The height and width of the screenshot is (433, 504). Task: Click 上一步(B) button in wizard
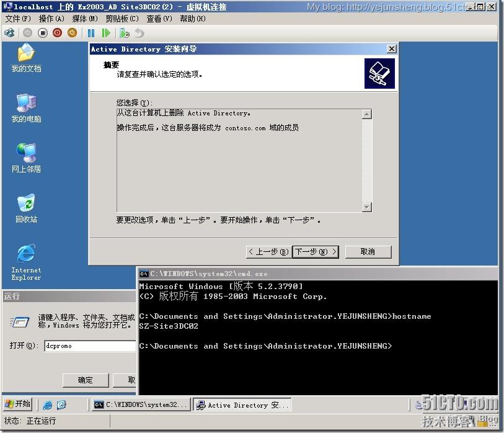268,252
